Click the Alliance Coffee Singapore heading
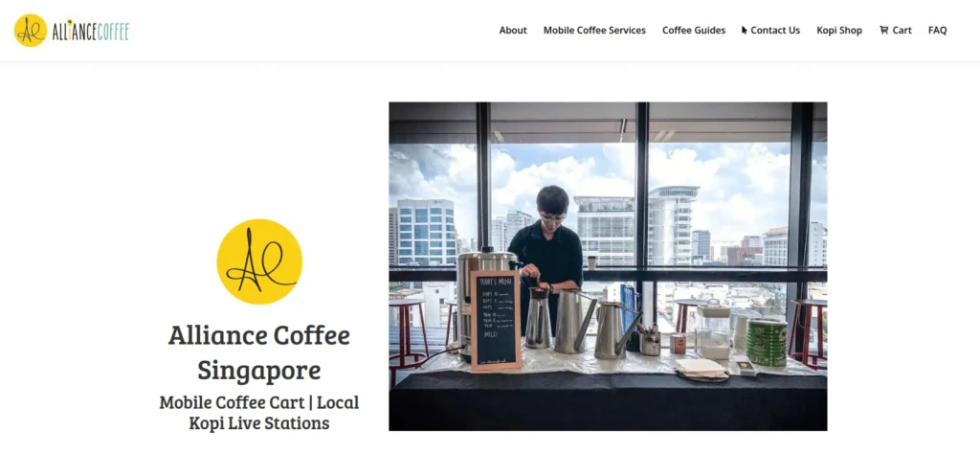Screen dimensions: 980x454 tap(259, 352)
